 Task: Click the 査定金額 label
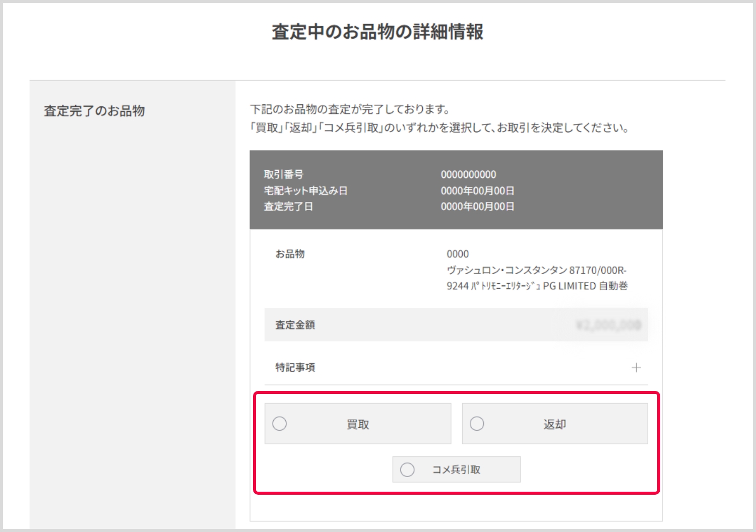click(x=294, y=325)
